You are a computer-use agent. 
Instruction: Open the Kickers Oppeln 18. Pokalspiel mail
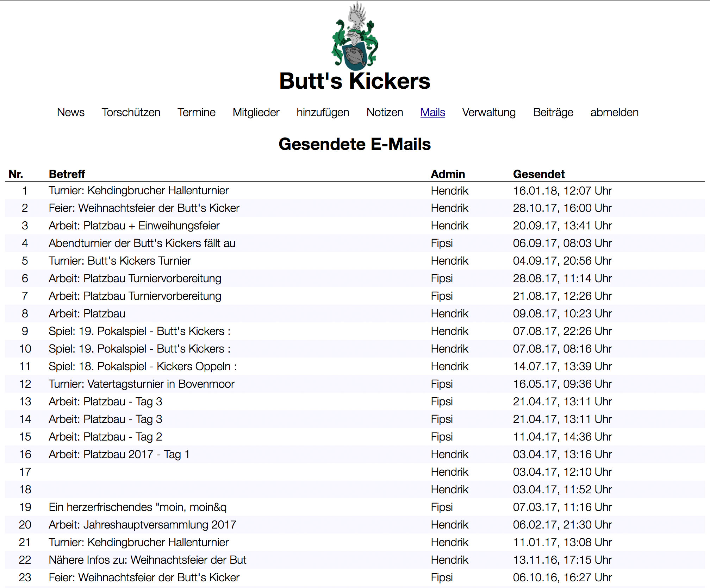pos(143,366)
